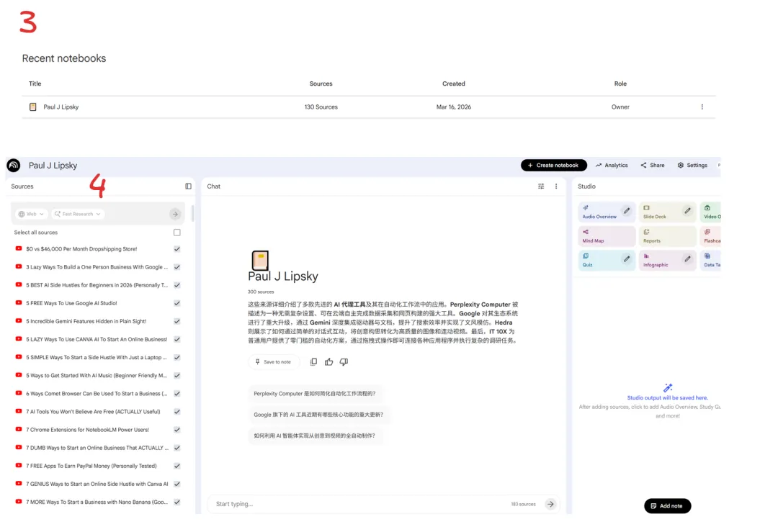778x532 pixels.
Task: Click YouTube icon of '$0 vs $46,000 Per Month' source
Action: point(18,249)
